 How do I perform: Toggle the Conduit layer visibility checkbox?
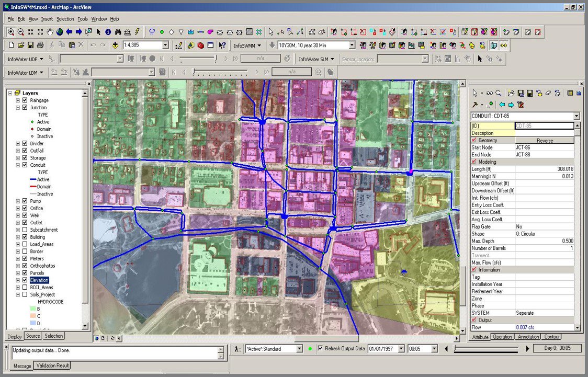25,165
